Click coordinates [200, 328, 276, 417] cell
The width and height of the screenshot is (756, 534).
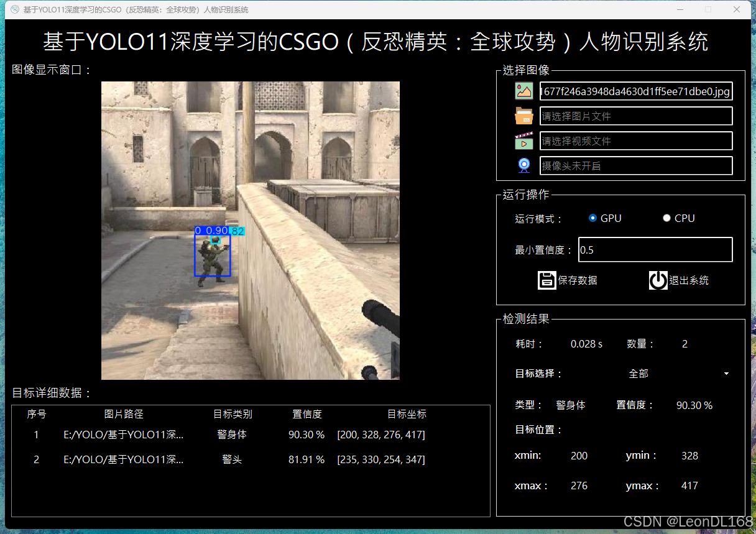381,435
